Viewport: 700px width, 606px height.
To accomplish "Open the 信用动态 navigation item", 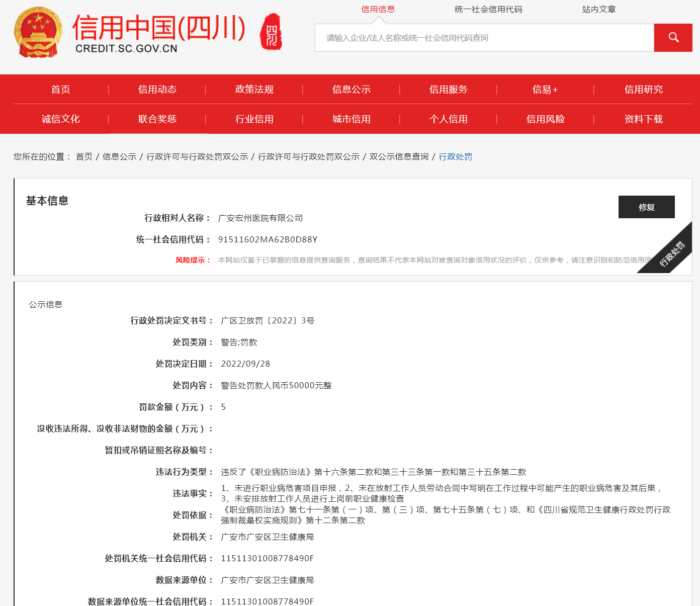I will [157, 90].
